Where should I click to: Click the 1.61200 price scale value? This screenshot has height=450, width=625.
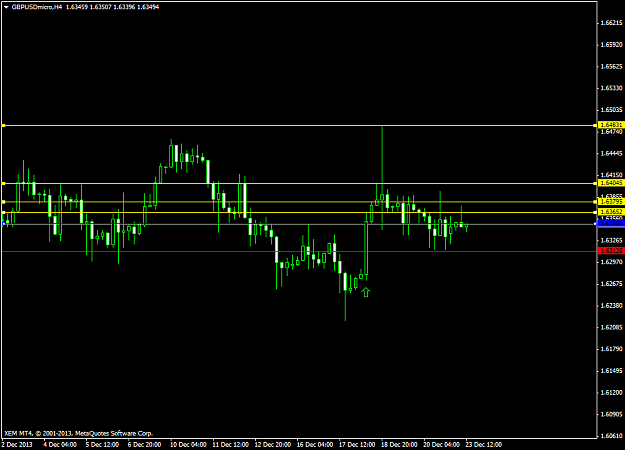pyautogui.click(x=611, y=393)
